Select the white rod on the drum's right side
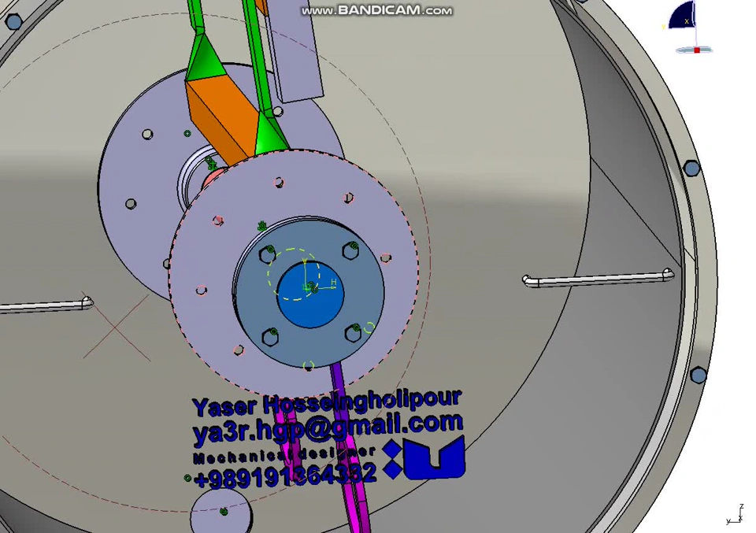 [598, 279]
